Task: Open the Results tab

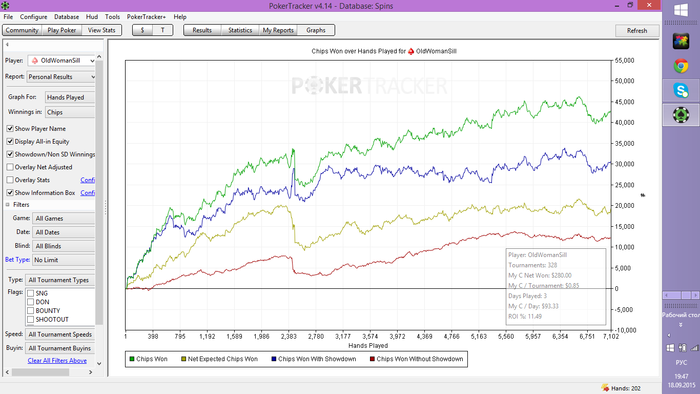Action: [x=202, y=30]
